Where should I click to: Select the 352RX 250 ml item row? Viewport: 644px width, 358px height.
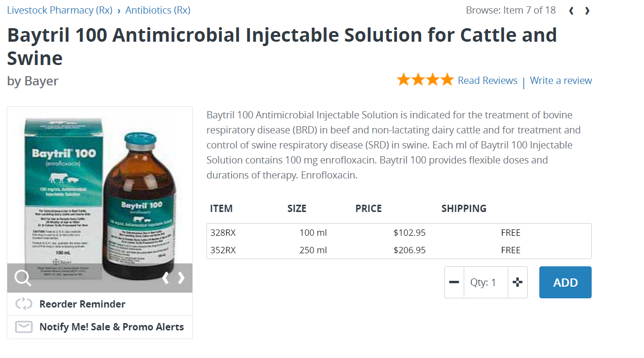[398, 250]
